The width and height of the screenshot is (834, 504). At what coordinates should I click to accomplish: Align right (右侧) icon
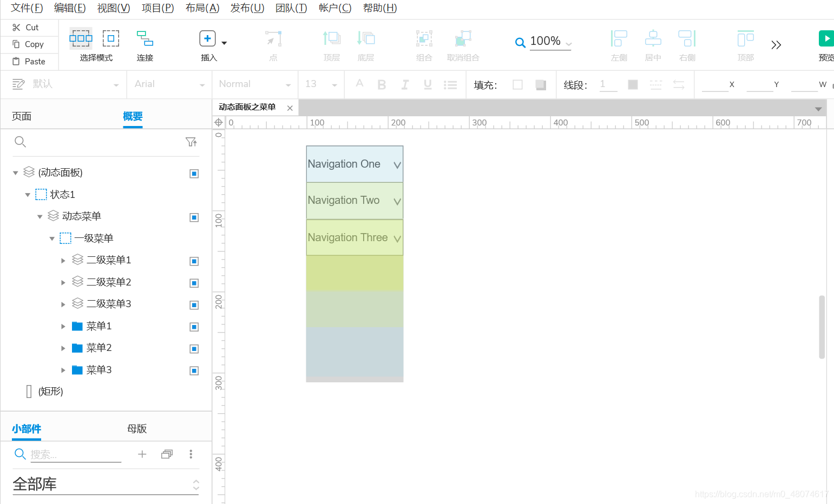[687, 38]
